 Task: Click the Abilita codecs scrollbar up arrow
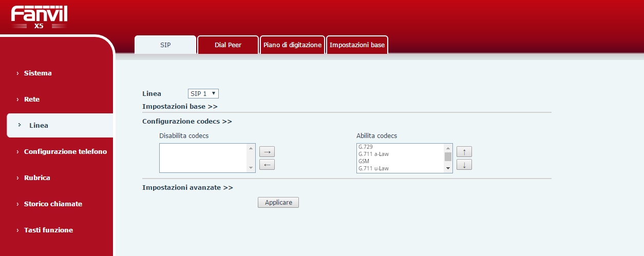tap(448, 148)
